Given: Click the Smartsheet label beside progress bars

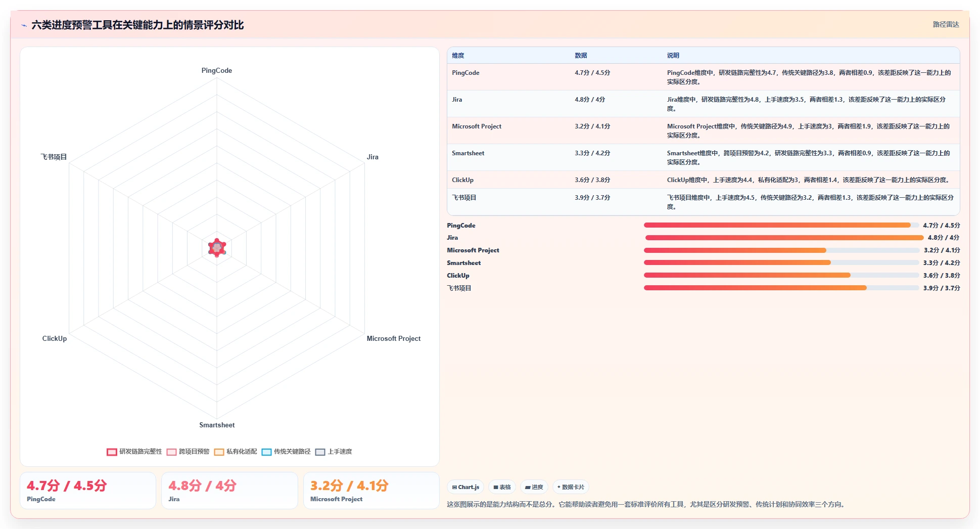Looking at the screenshot, I should point(463,263).
